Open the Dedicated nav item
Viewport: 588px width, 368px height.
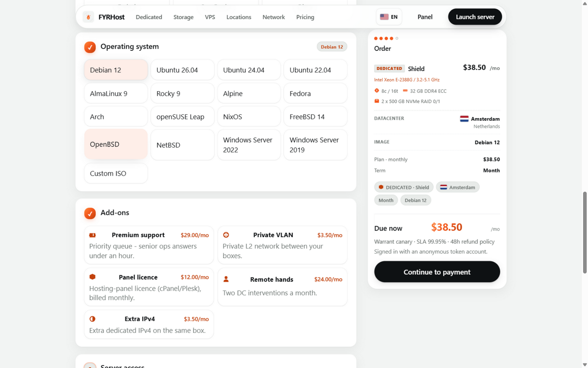[x=149, y=17]
